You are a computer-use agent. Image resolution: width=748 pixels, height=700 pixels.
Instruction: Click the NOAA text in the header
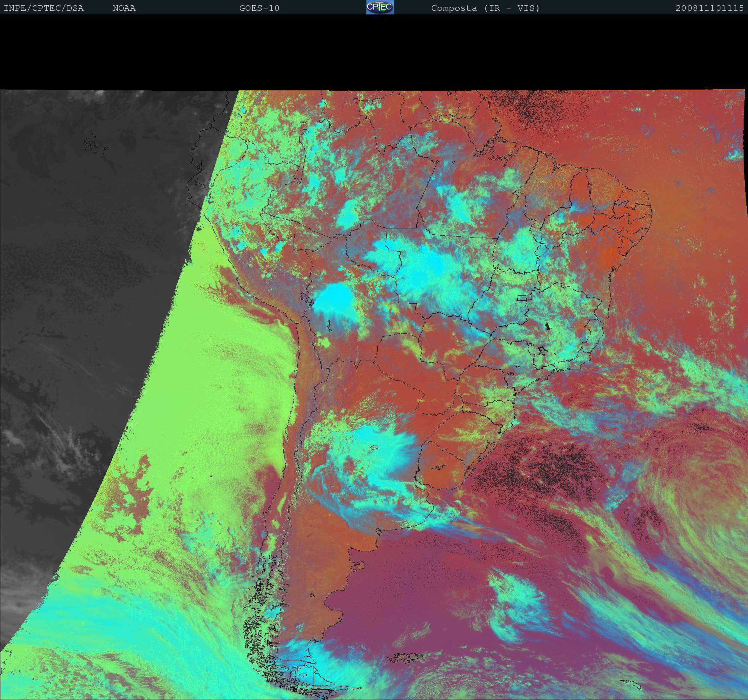tap(124, 8)
